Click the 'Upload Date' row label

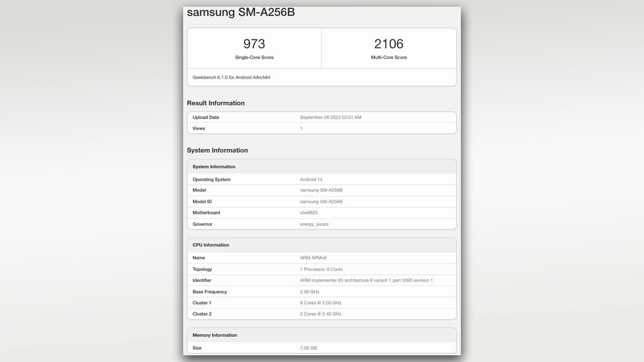206,117
